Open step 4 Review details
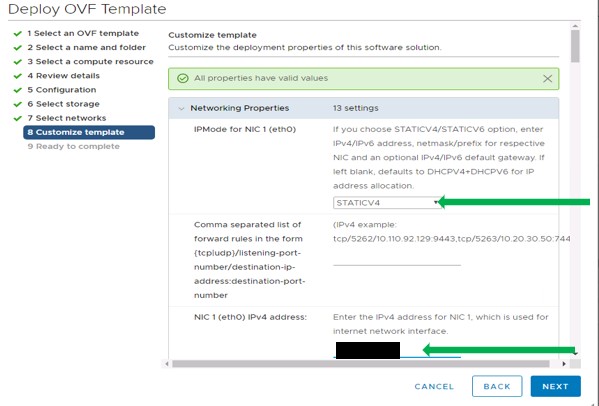Screen dimensions: 599x406 [63, 76]
